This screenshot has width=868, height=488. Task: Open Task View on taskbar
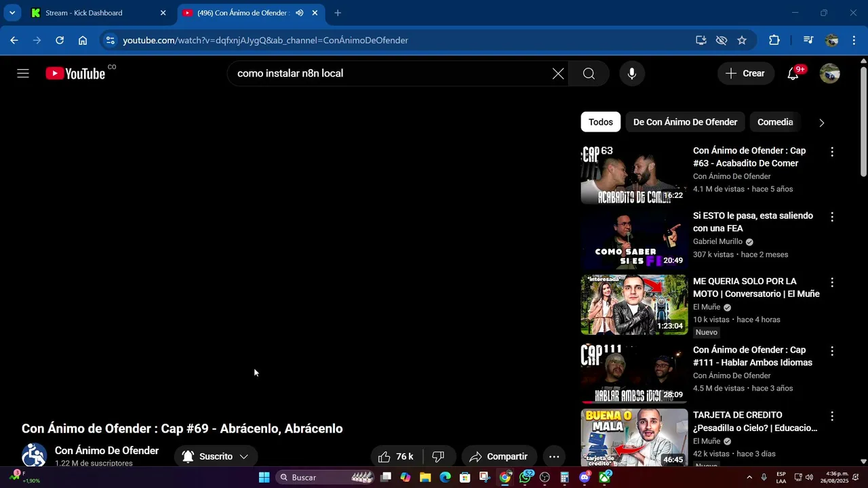point(386,477)
